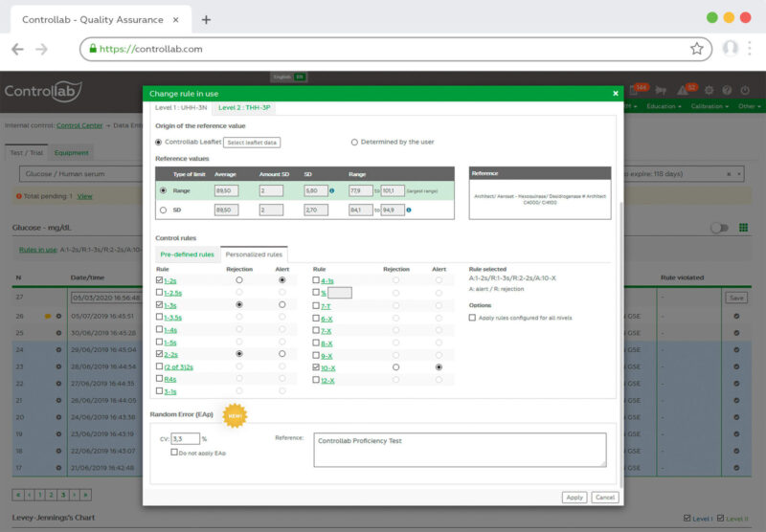Open the Glucose / Human serum dropdown
The image size is (766, 532).
(81, 174)
